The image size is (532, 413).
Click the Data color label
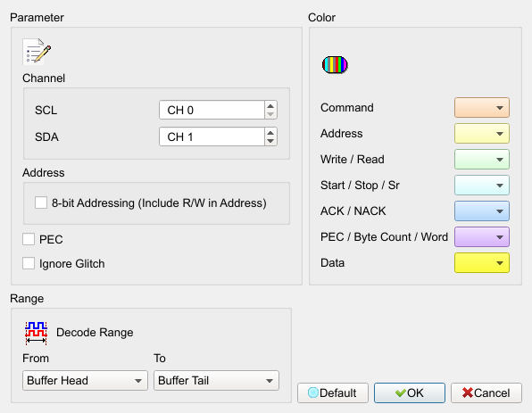332,263
